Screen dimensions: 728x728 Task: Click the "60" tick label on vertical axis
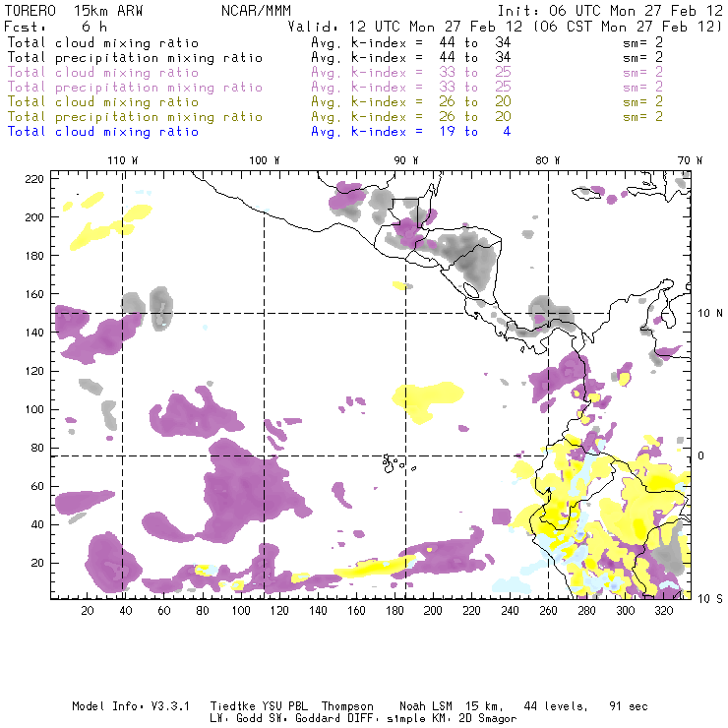[37, 486]
